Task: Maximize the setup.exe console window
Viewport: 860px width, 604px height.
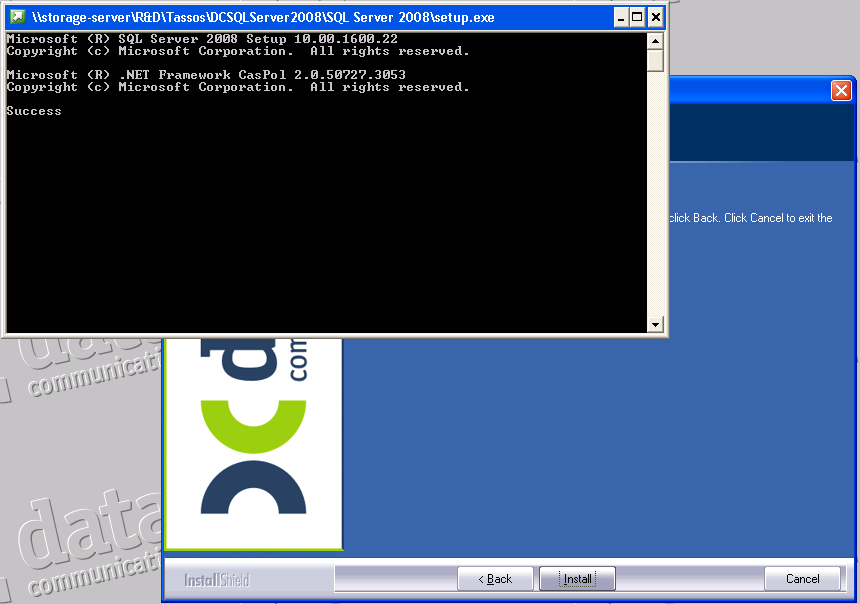Action: tap(637, 18)
